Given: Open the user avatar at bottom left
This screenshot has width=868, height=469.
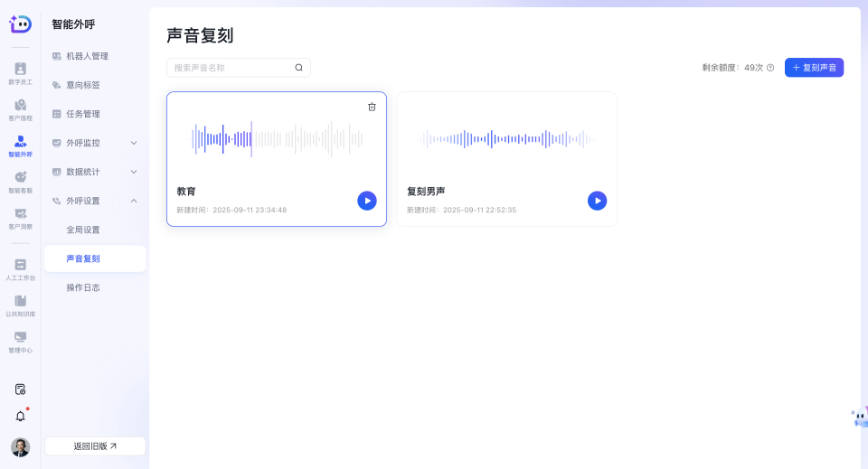Looking at the screenshot, I should click(x=20, y=447).
